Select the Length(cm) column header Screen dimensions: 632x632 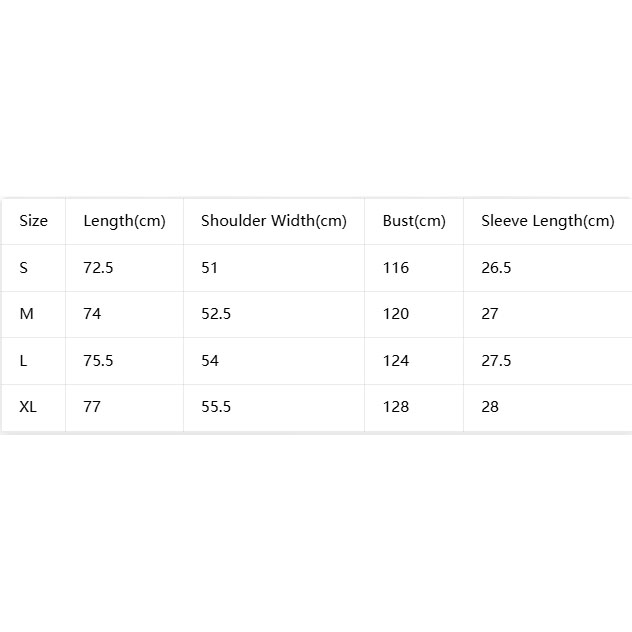[x=125, y=221]
